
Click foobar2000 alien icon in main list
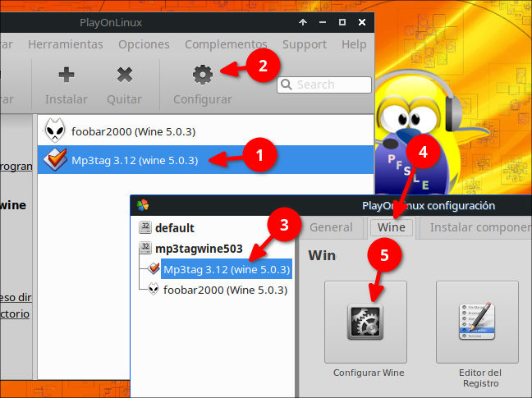55,130
